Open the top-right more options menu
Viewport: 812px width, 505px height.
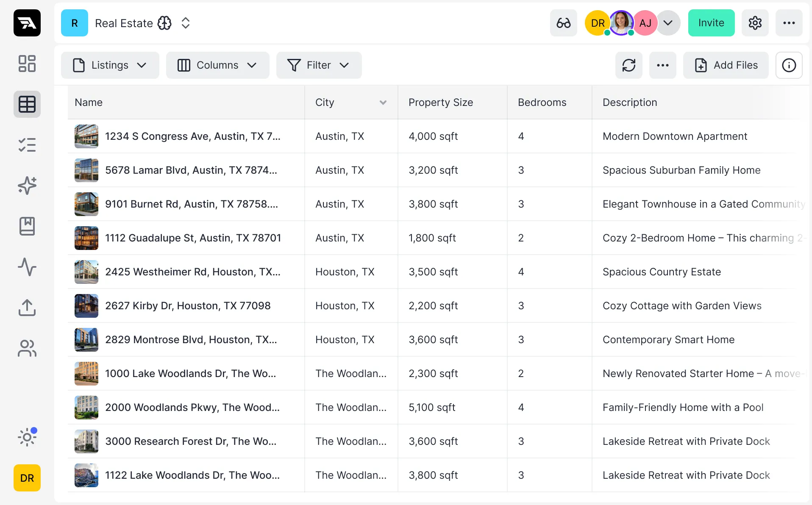tap(789, 23)
